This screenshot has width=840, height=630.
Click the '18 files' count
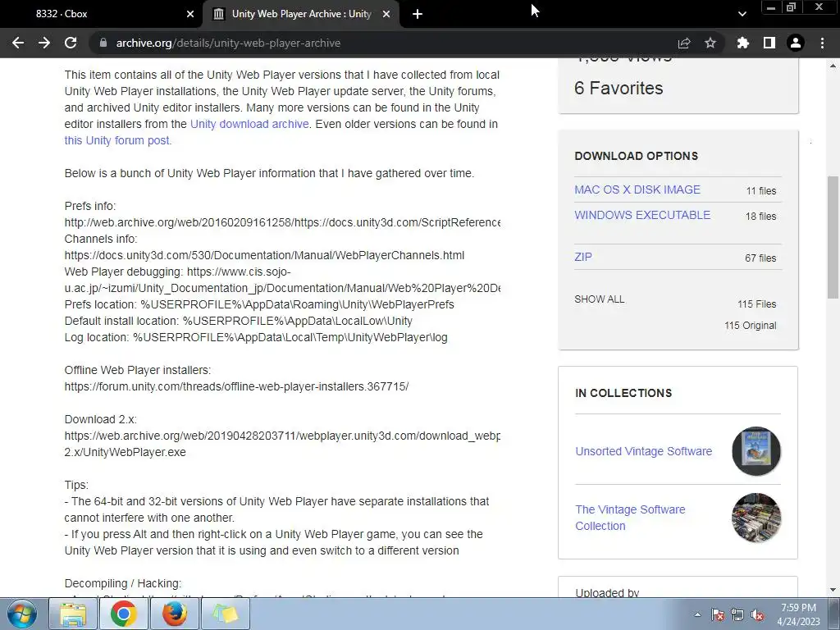coord(760,216)
